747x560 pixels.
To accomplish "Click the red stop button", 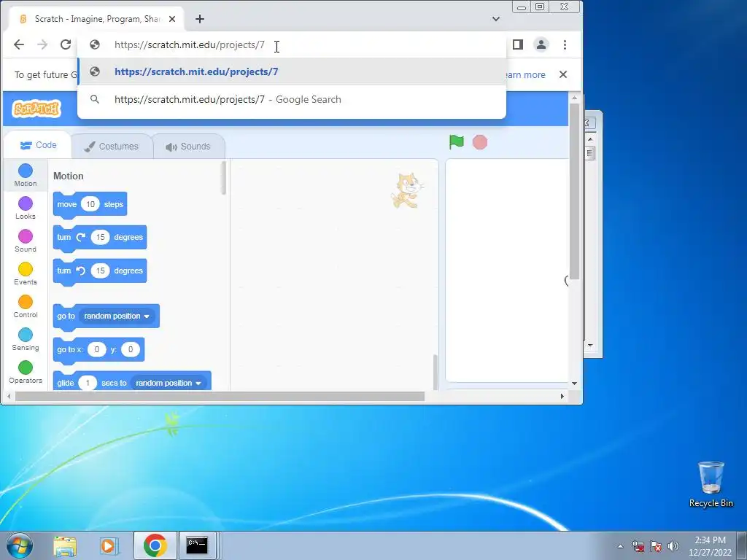I will pyautogui.click(x=480, y=142).
